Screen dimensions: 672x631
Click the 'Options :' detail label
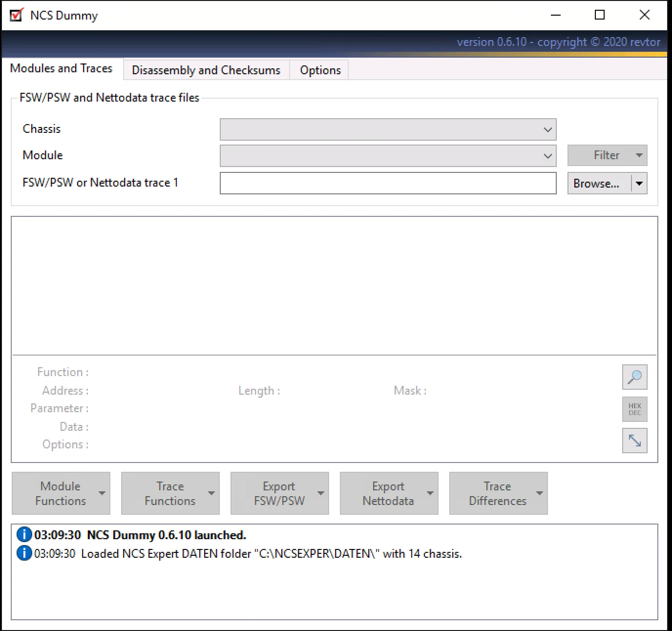click(65, 444)
